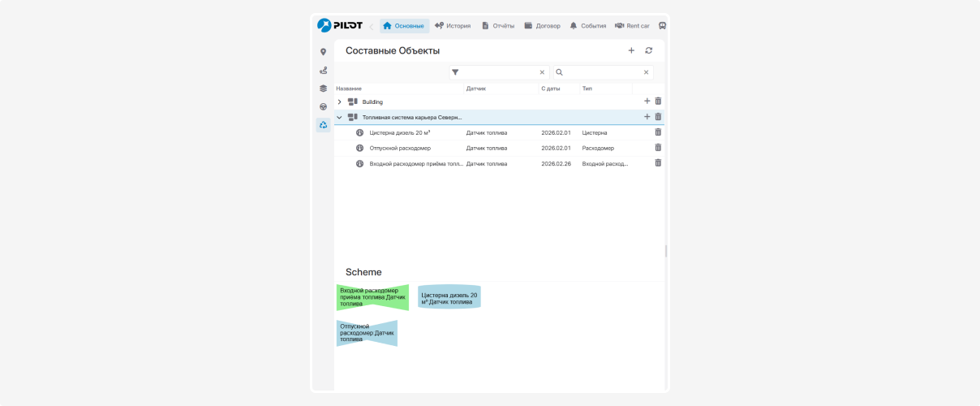Image resolution: width=980 pixels, height=406 pixels.
Task: Click the layers sidebar icon
Action: (x=323, y=89)
